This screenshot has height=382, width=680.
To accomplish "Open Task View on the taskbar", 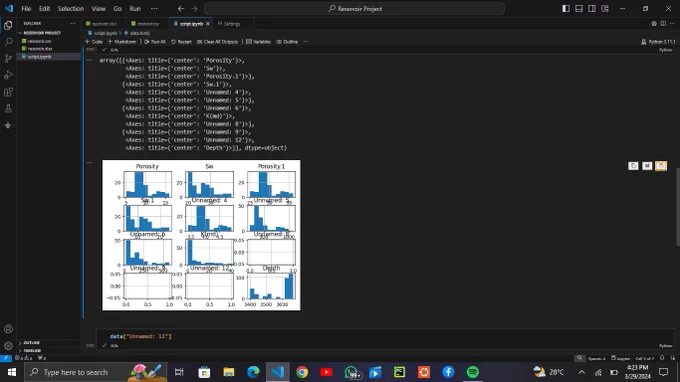I will point(179,372).
